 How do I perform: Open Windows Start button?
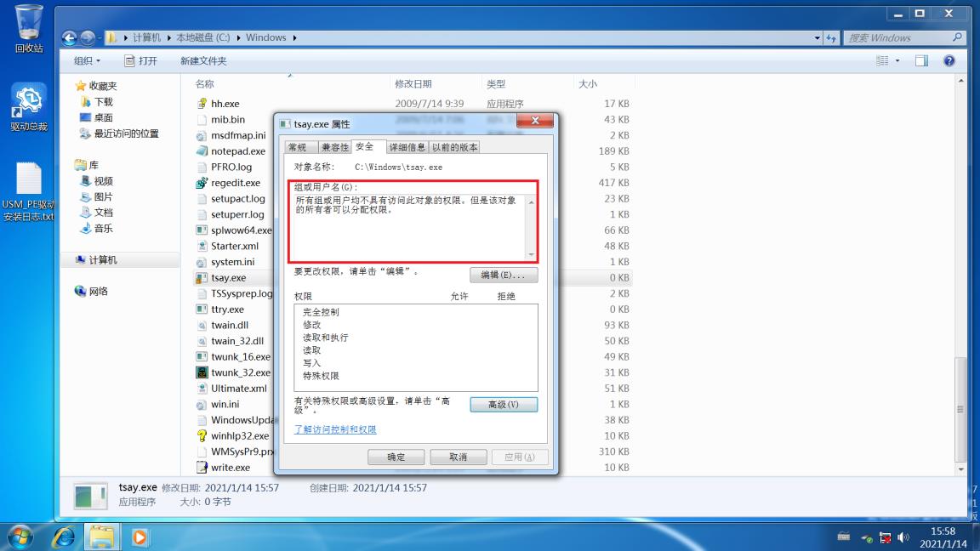click(21, 537)
